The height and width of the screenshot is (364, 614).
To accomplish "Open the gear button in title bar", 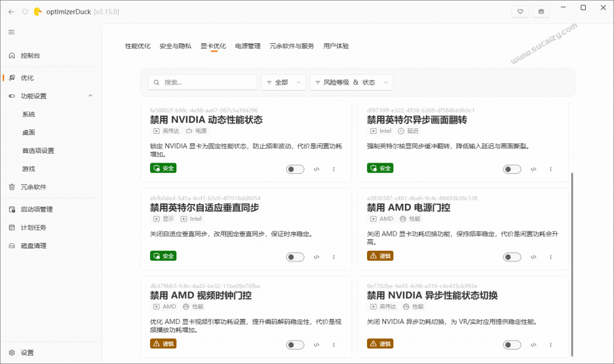I will click(x=541, y=11).
